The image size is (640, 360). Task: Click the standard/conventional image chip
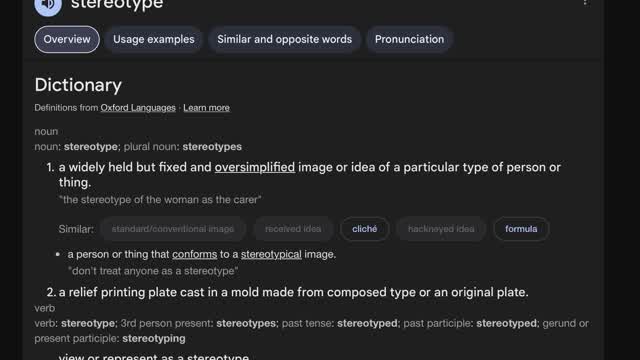tap(173, 229)
